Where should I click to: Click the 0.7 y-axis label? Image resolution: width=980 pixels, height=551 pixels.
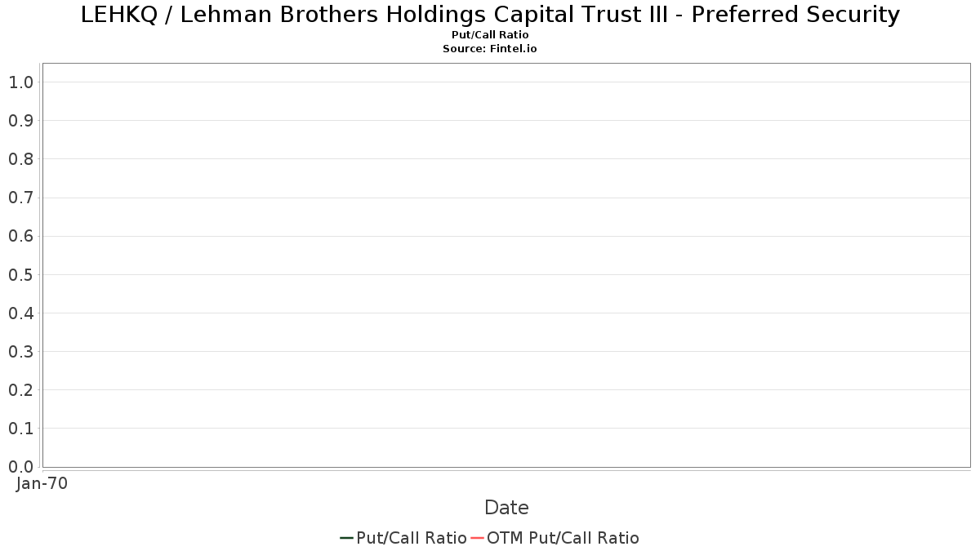pyautogui.click(x=20, y=198)
